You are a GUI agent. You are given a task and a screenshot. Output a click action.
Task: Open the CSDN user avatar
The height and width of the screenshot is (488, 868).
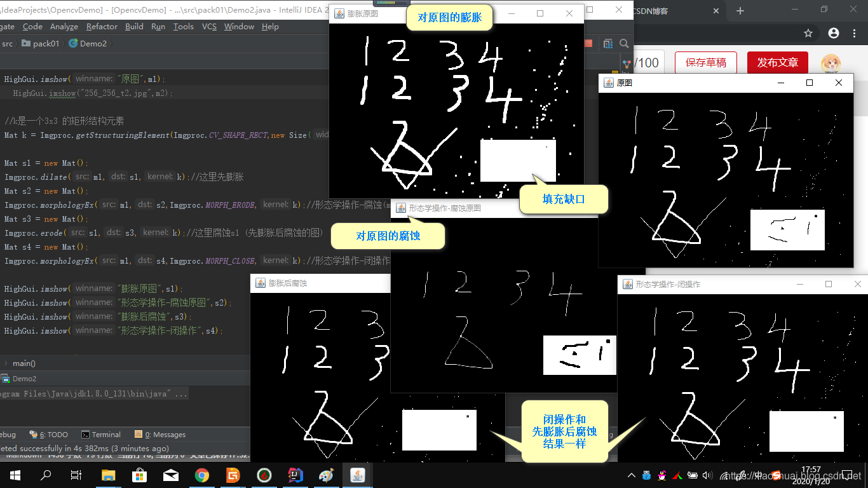coord(831,64)
